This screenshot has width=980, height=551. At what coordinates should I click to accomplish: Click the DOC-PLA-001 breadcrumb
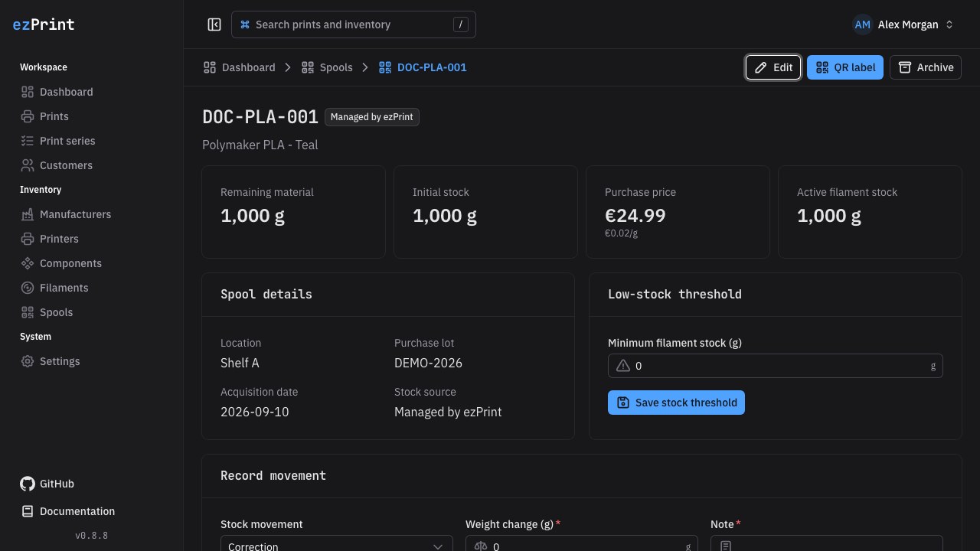(423, 67)
